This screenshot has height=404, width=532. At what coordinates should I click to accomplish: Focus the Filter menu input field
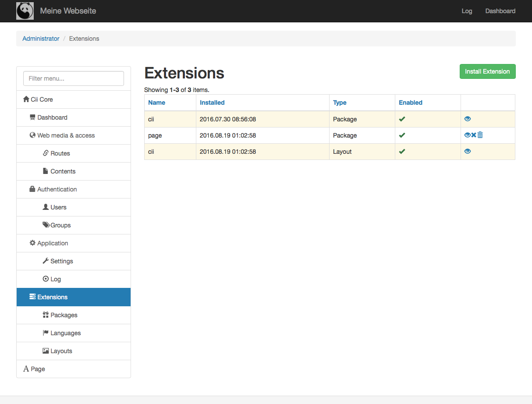point(74,78)
